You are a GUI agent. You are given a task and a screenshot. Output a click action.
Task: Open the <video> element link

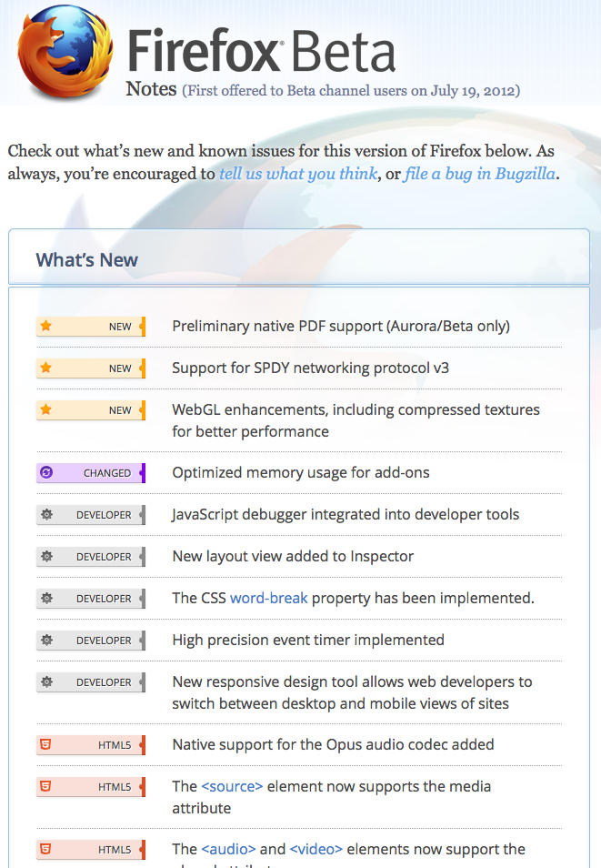pos(316,849)
